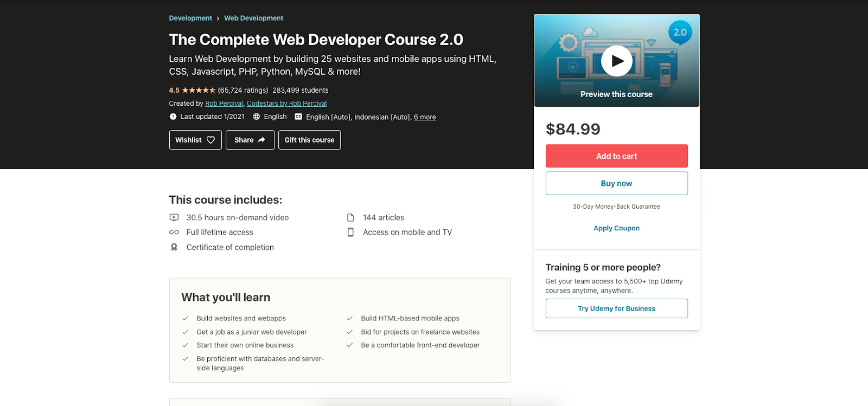868x406 pixels.
Task: Click Gift this course
Action: click(310, 140)
